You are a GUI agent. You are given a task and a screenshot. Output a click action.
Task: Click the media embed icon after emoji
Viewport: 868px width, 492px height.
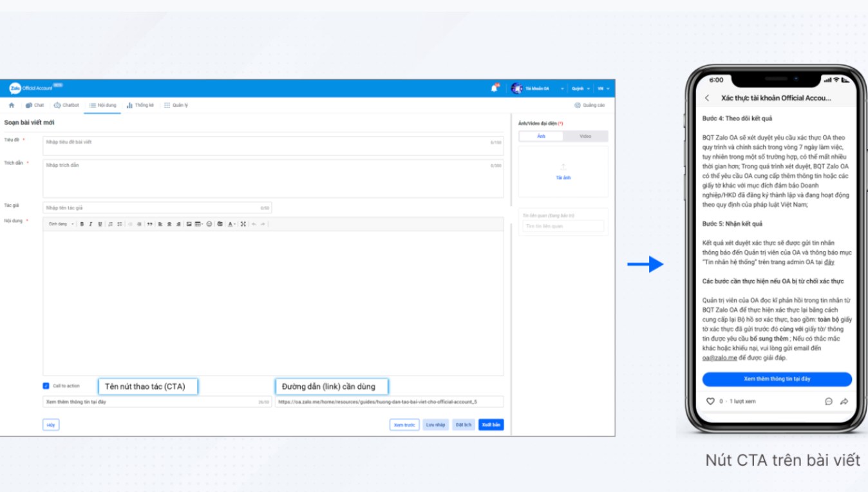click(x=220, y=224)
